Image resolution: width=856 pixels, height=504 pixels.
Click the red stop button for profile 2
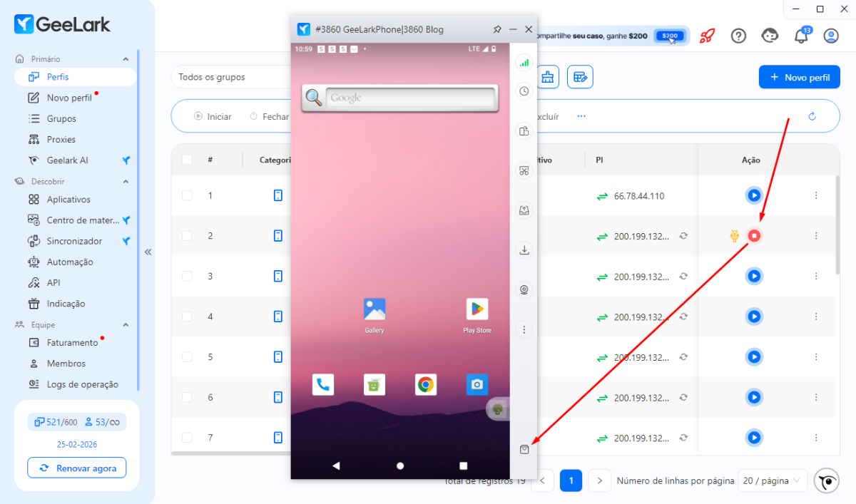(x=754, y=235)
